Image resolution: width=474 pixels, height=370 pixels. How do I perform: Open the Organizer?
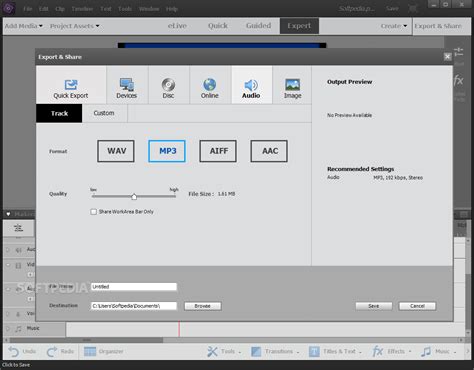pyautogui.click(x=103, y=351)
